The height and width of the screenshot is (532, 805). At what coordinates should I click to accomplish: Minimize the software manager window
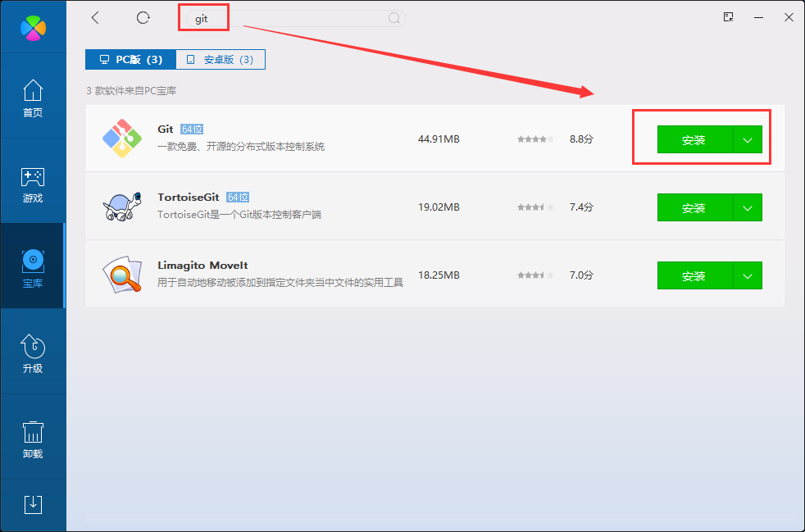pyautogui.click(x=758, y=17)
